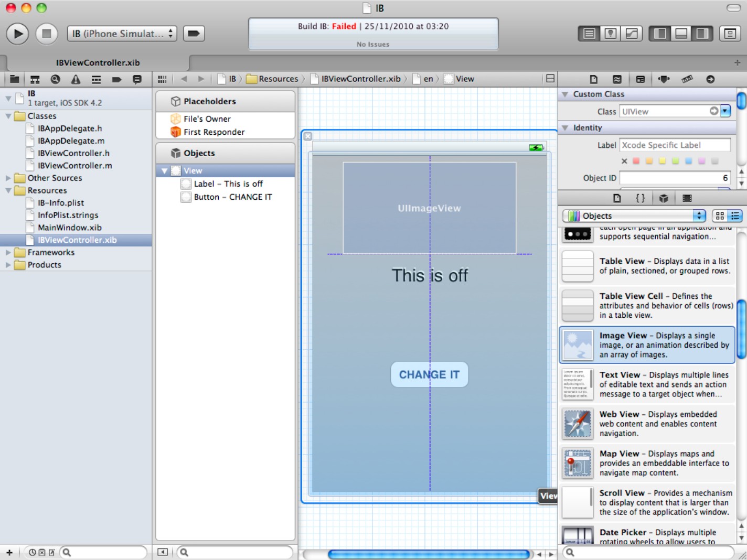The width and height of the screenshot is (747, 560).
Task: Toggle the navigator pane visibility
Action: click(x=660, y=34)
